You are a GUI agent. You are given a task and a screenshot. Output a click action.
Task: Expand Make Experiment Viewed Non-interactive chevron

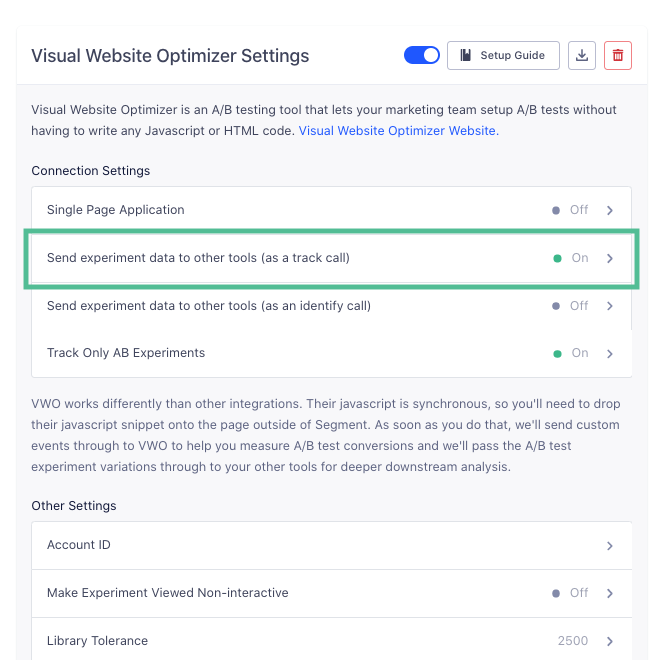point(610,593)
